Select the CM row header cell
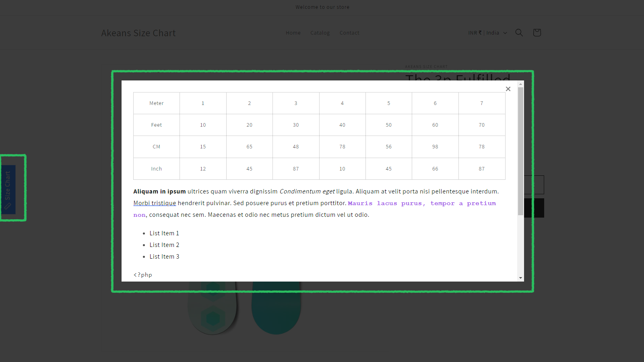644x362 pixels. click(157, 147)
